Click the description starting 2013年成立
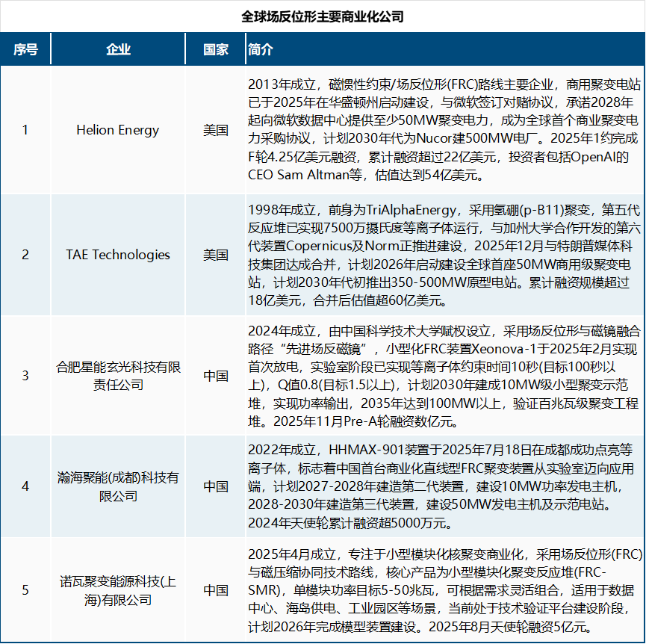Image resolution: width=646 pixels, height=644 pixels. (444, 130)
